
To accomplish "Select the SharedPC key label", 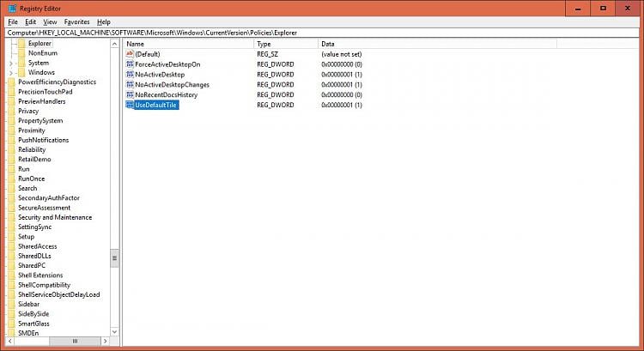I will pos(32,266).
